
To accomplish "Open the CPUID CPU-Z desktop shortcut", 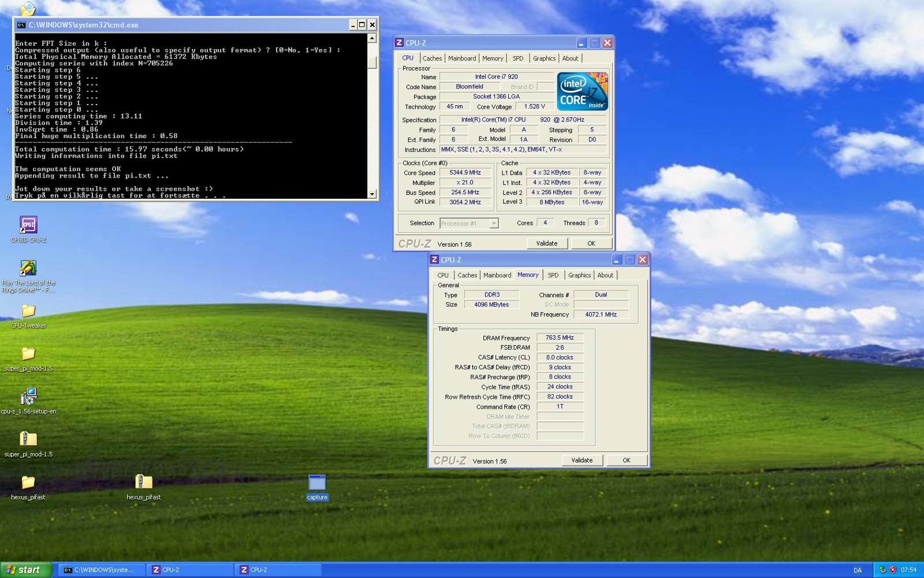I will (28, 225).
